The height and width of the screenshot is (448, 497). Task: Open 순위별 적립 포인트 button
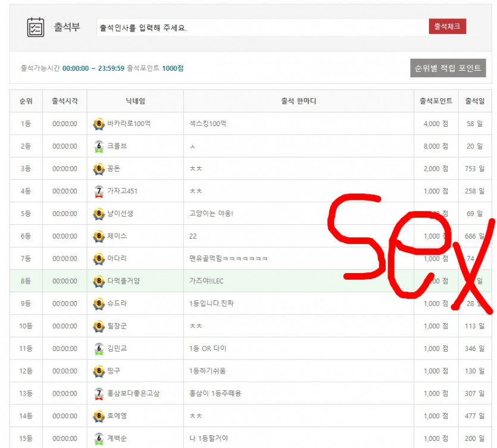coord(448,68)
